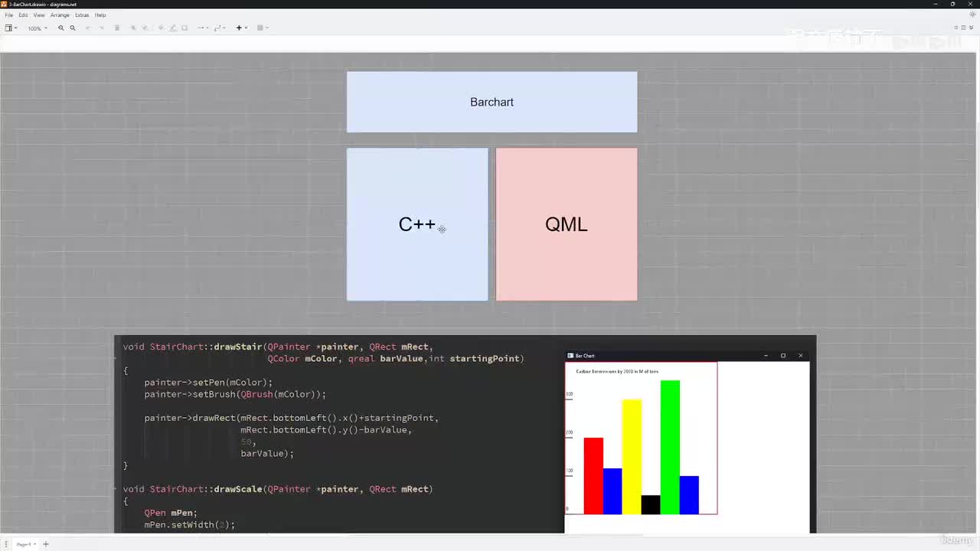980x551 pixels.
Task: Collapse the toolbar with double chevron
Action: pyautogui.click(x=972, y=28)
